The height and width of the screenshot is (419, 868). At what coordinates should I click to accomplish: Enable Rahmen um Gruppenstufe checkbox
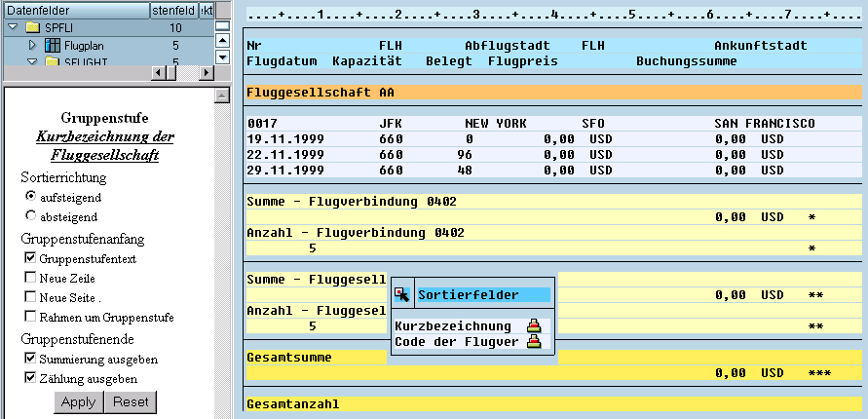click(31, 317)
